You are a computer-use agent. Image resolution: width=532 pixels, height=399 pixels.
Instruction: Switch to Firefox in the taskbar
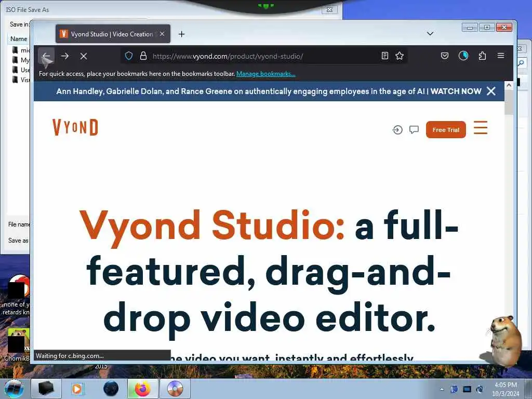point(142,389)
